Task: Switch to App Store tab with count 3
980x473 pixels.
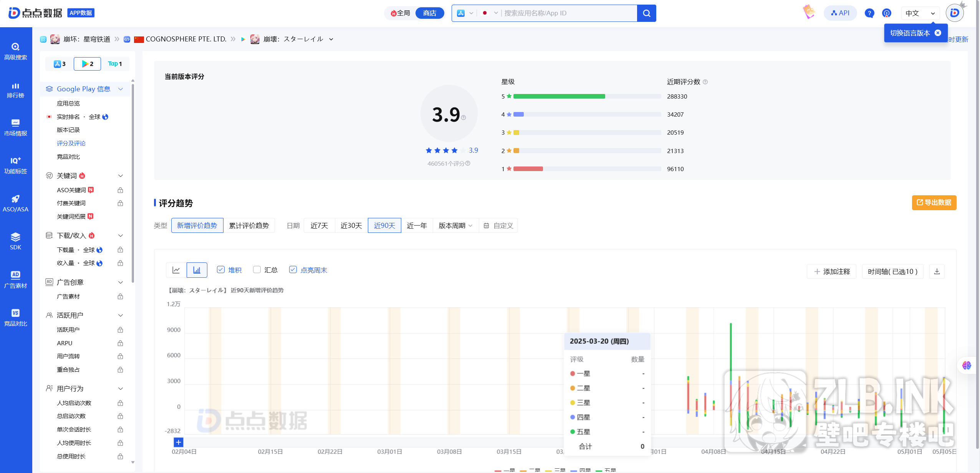Action: coord(60,64)
